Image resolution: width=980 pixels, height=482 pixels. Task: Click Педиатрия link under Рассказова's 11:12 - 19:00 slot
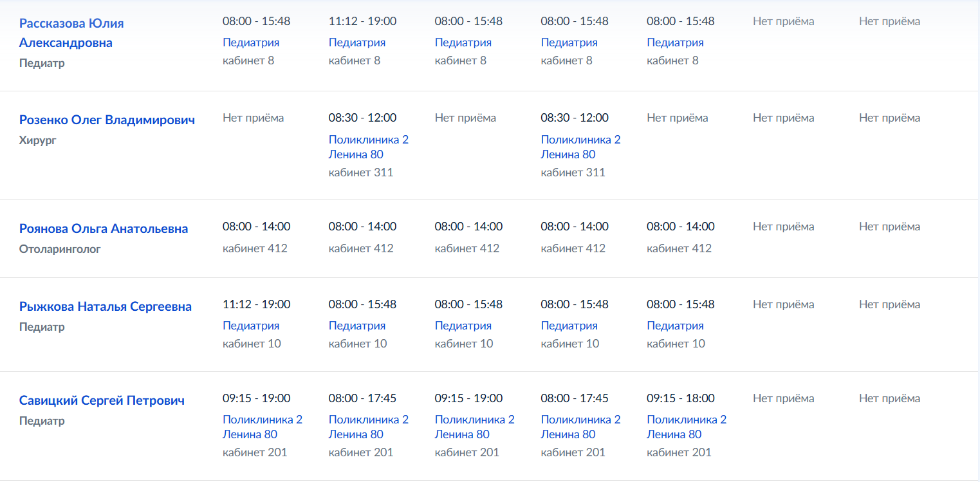[357, 42]
